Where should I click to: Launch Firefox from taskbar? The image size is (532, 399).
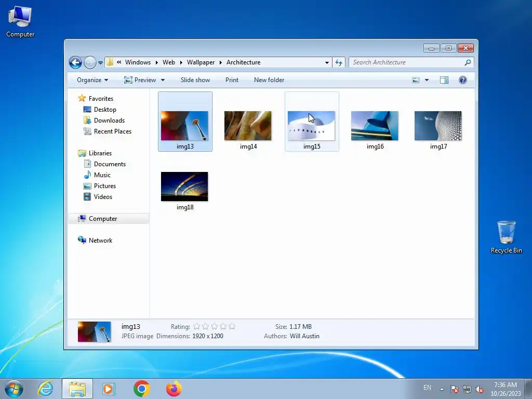point(174,389)
